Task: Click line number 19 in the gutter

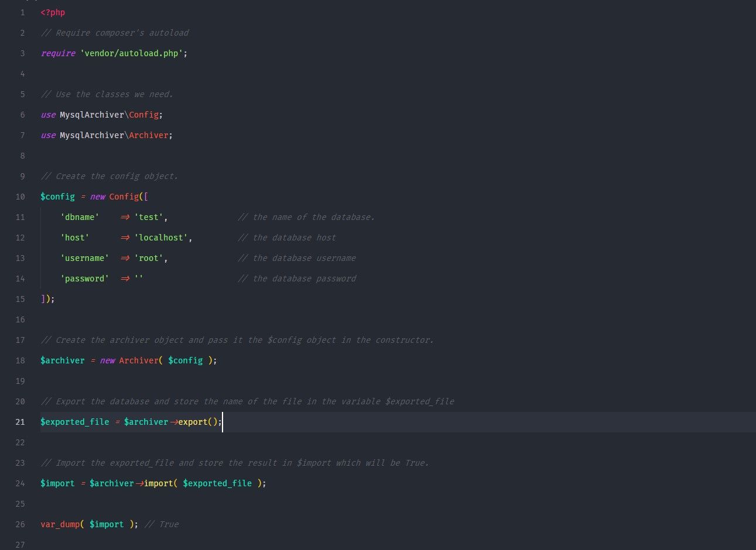Action: (20, 381)
